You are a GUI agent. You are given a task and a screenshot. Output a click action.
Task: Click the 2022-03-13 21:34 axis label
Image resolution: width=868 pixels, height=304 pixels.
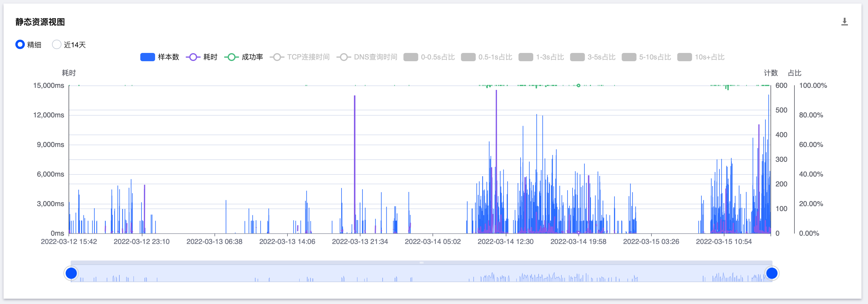coord(360,242)
